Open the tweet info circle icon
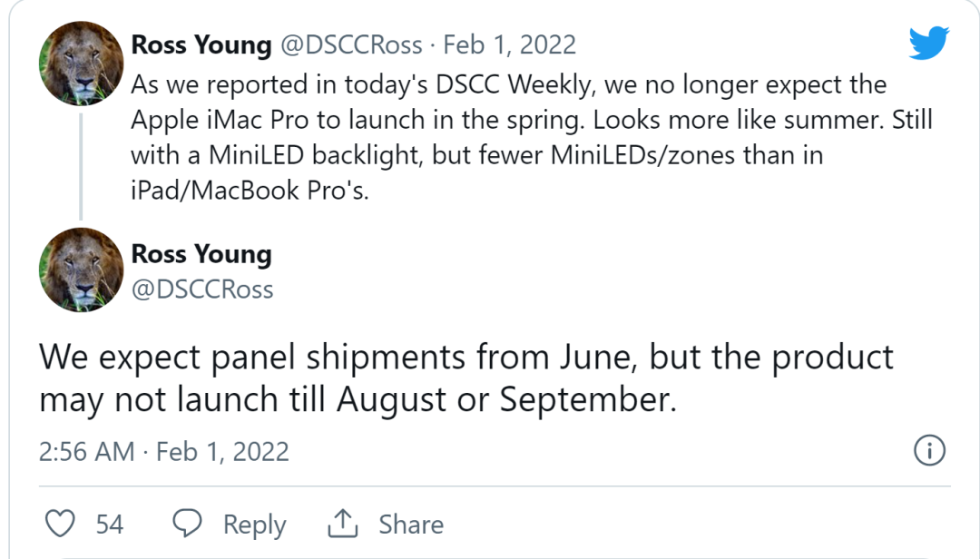This screenshot has width=980, height=559. 930,450
